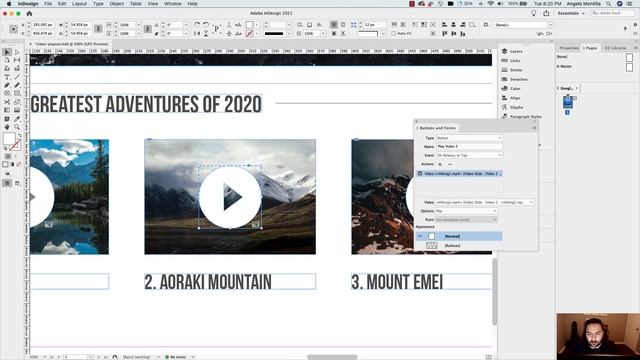Open macOS Spotlight search icon
This screenshot has height=360, width=640.
609,4
